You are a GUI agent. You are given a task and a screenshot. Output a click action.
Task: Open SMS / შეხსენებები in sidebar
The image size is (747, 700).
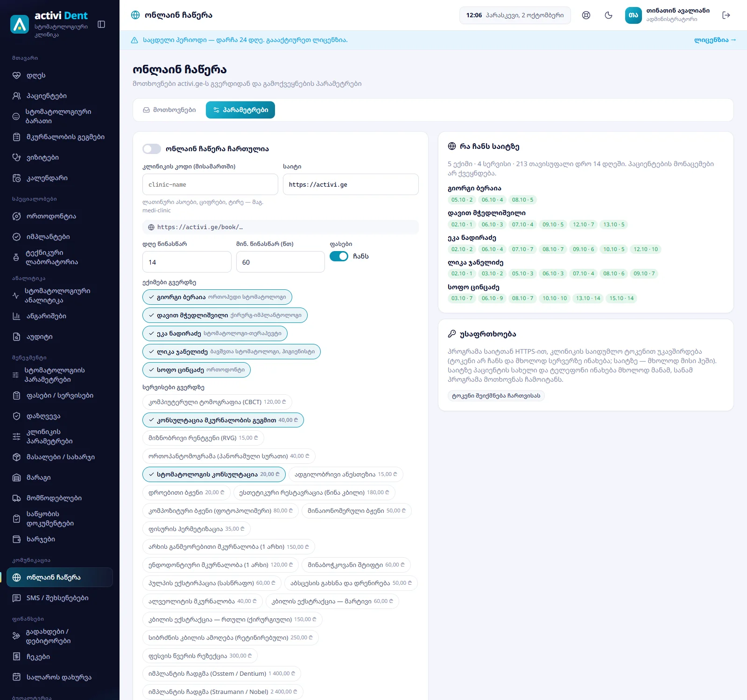[60, 598]
